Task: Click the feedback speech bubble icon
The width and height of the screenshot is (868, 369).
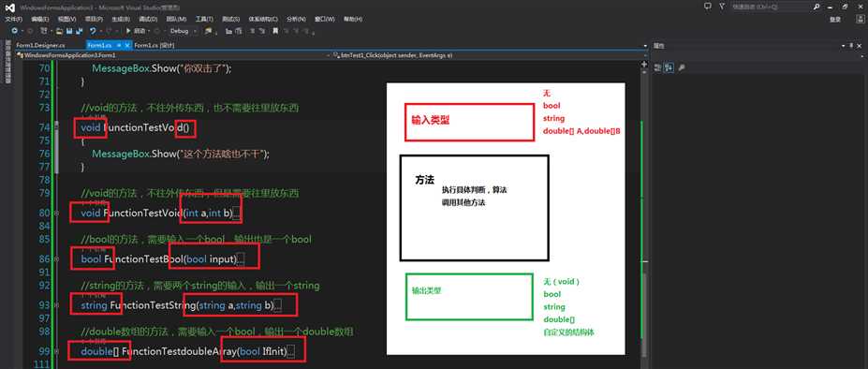Action: click(x=708, y=7)
